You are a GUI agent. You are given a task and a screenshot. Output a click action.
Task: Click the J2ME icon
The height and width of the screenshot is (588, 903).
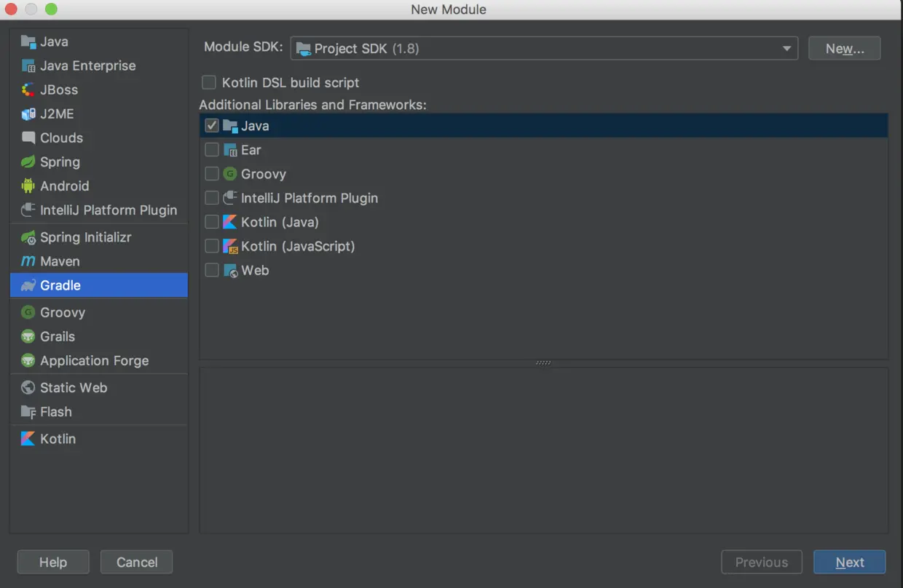28,114
